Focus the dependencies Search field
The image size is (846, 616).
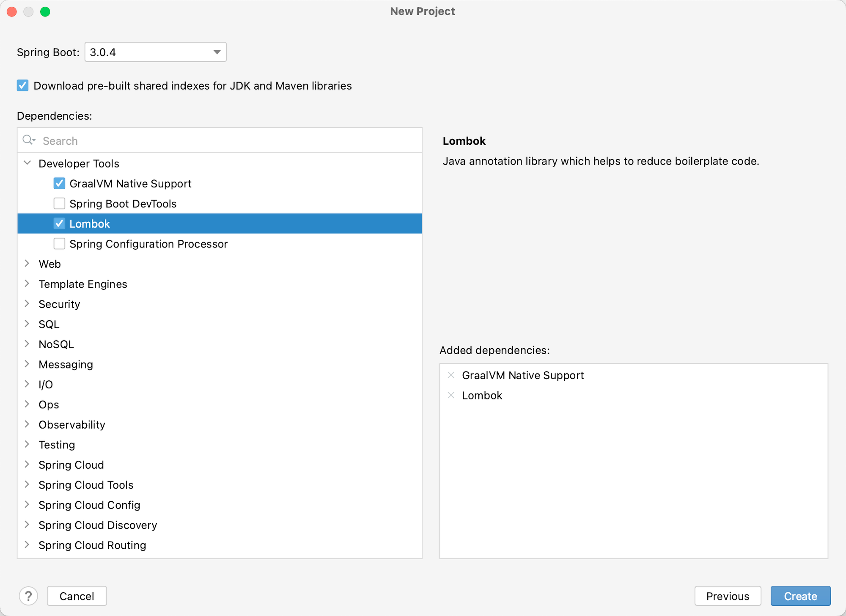220,140
